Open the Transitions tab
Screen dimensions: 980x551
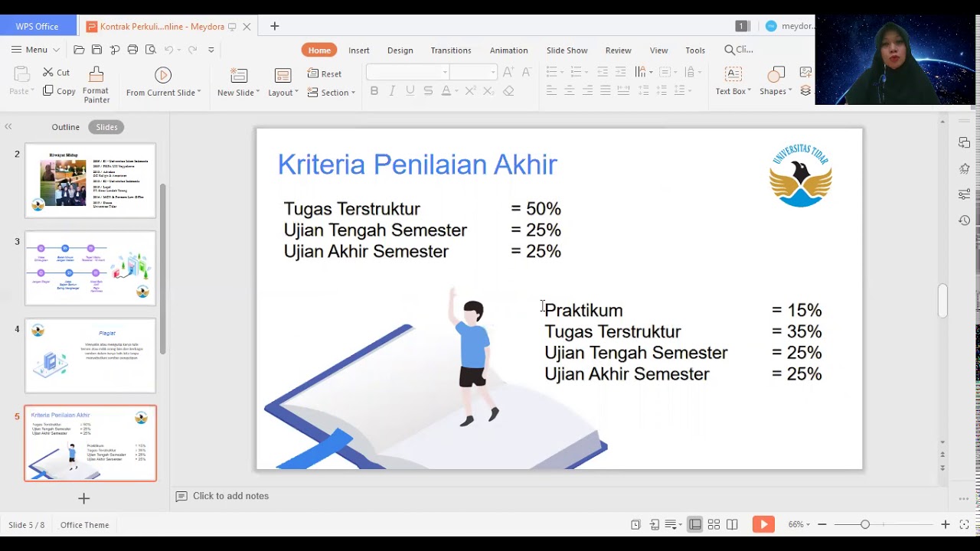451,51
